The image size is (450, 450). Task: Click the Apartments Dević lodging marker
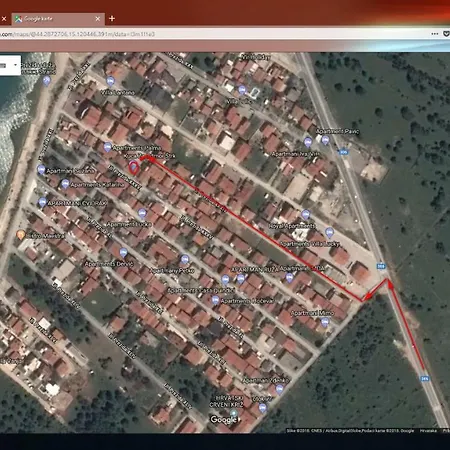124,253
